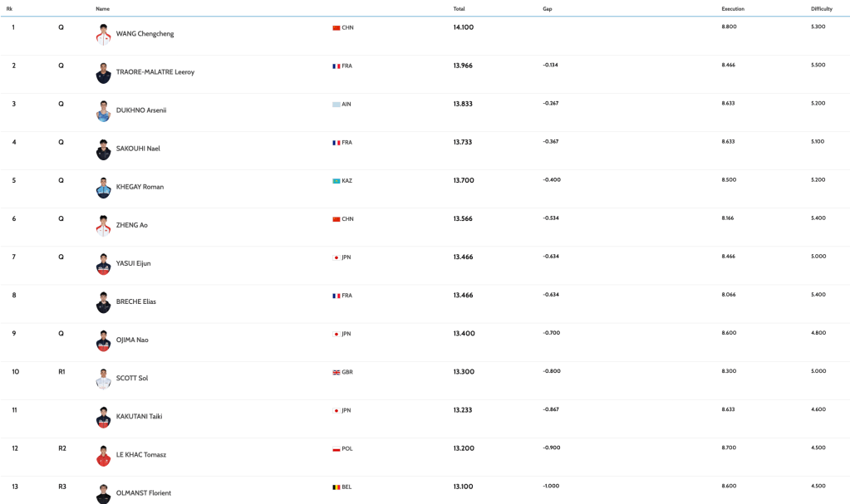Click the Kazakhstan flag for KHEGAY Roman
850x504 pixels.
(337, 181)
